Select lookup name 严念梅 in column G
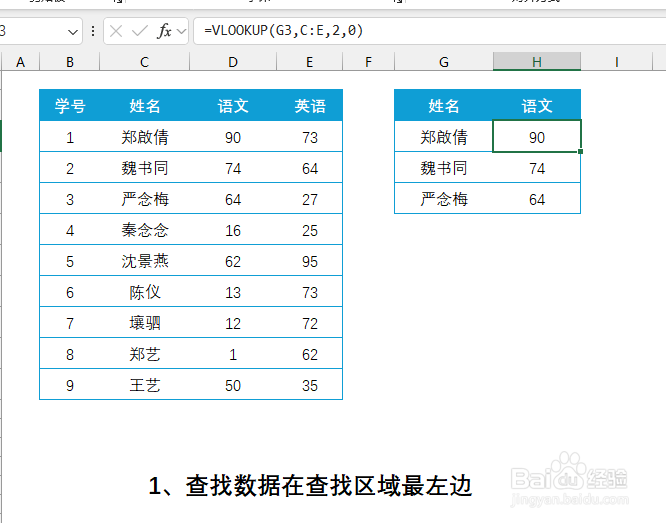666x523 pixels. pyautogui.click(x=444, y=199)
